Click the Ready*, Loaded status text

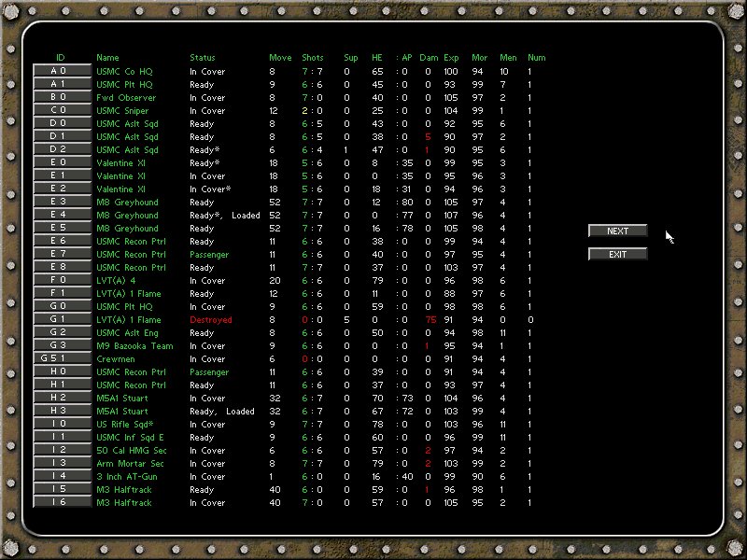(225, 216)
